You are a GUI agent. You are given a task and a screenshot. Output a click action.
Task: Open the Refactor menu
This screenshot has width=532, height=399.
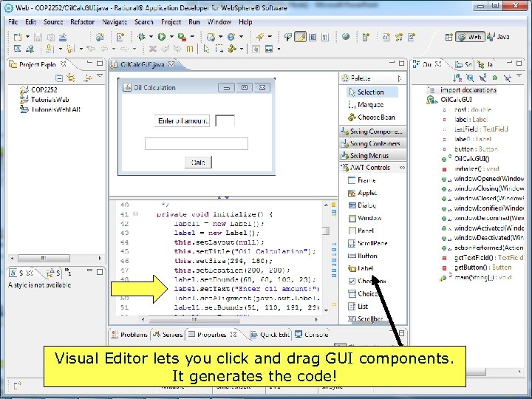coord(83,22)
